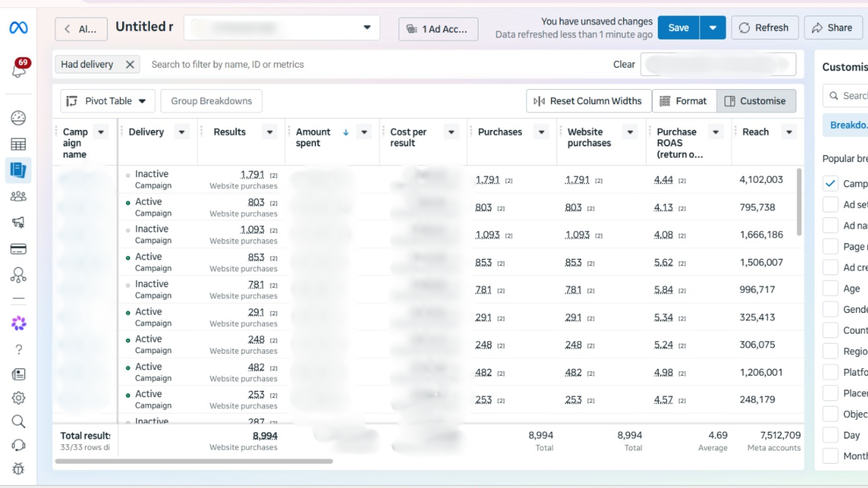
Task: Open the support headset icon
Action: coord(19,445)
